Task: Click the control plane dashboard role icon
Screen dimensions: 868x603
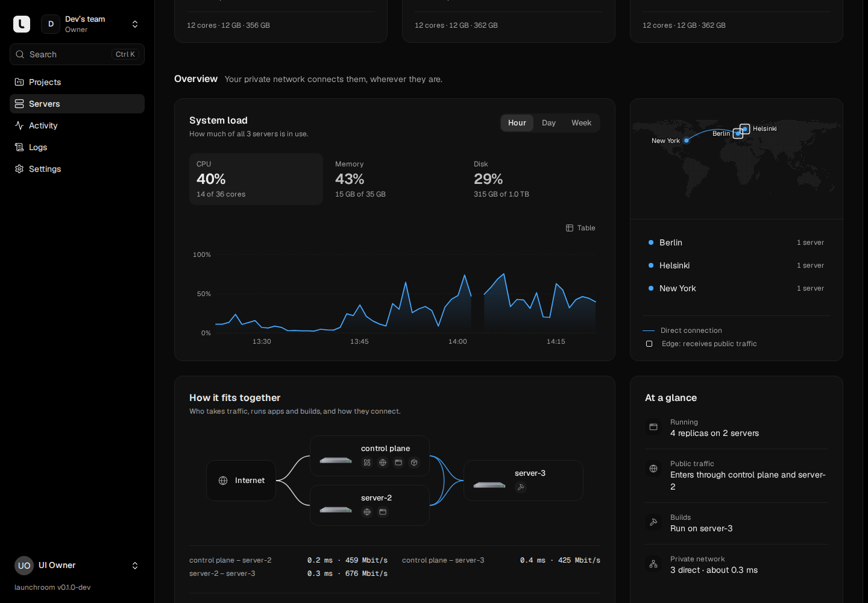Action: point(367,463)
